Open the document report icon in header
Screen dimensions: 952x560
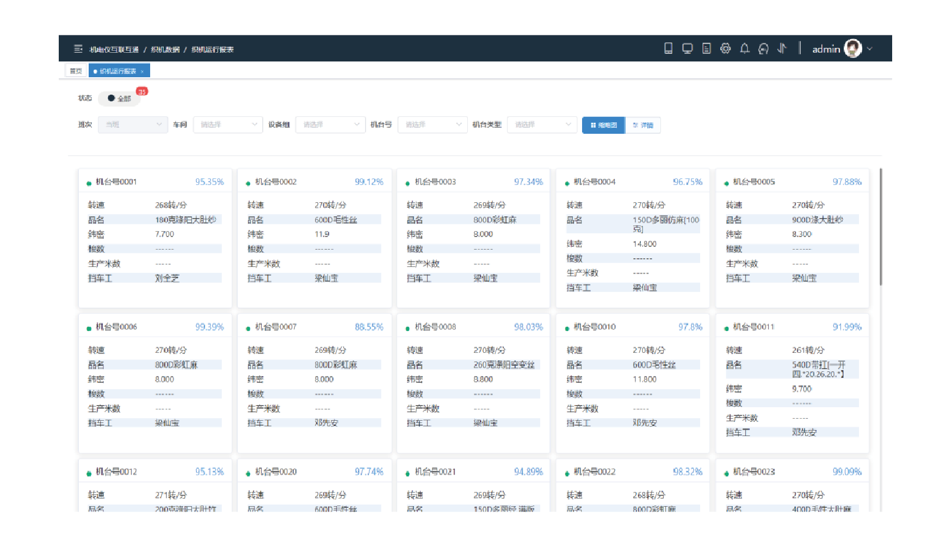tap(706, 48)
